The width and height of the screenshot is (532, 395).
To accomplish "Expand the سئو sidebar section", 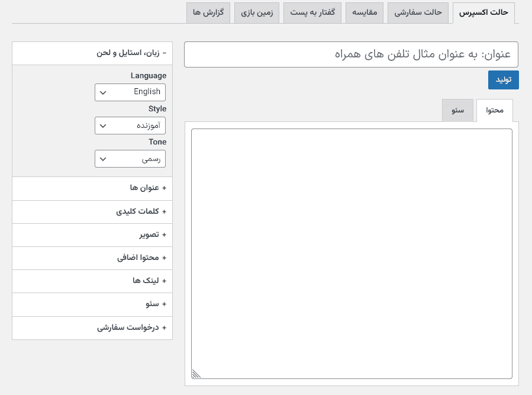I will 92,304.
